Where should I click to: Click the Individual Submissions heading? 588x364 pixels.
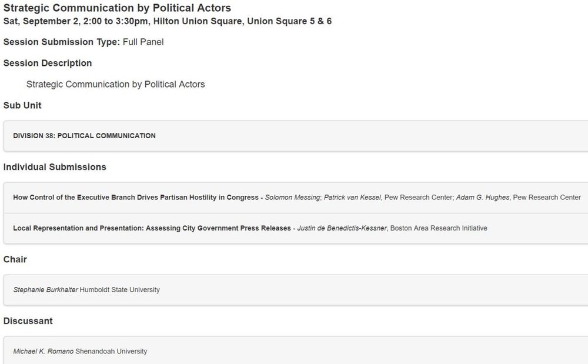point(55,168)
